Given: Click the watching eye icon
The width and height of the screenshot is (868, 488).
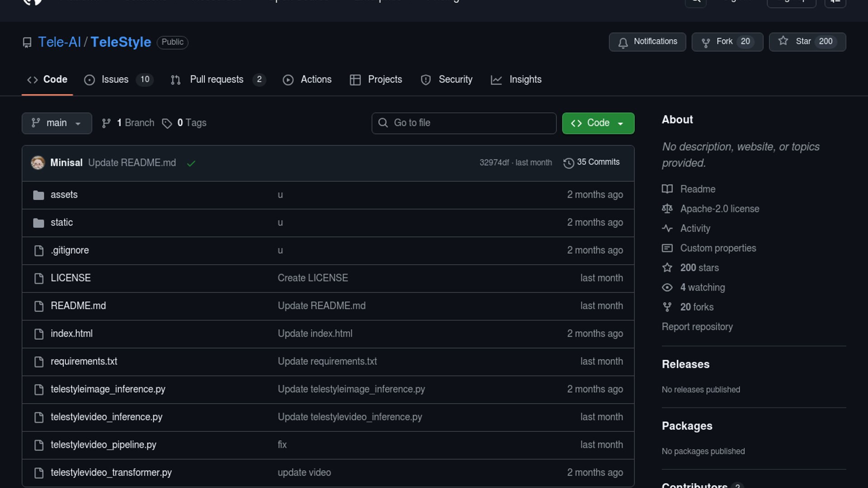Looking at the screenshot, I should (667, 287).
